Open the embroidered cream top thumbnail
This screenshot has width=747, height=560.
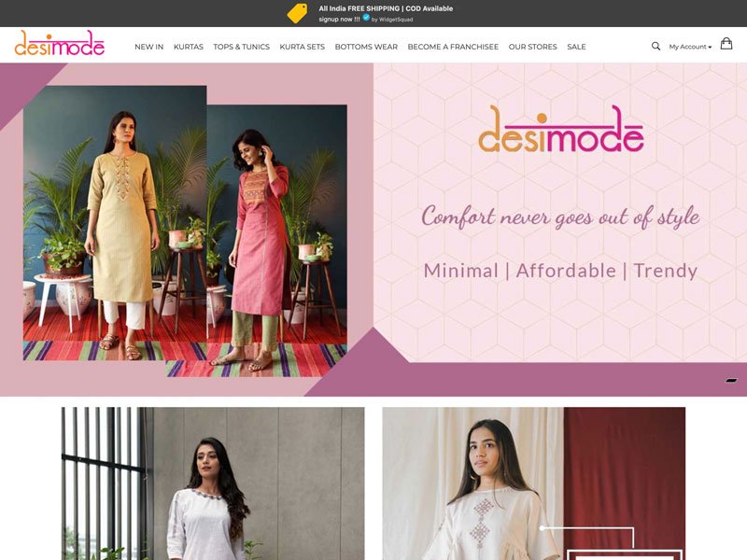click(533, 483)
